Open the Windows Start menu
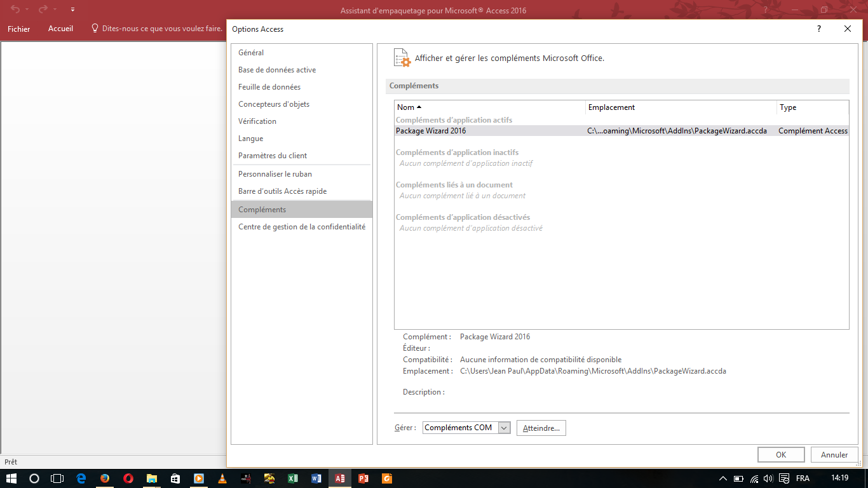The width and height of the screenshot is (868, 488). pyautogui.click(x=11, y=478)
